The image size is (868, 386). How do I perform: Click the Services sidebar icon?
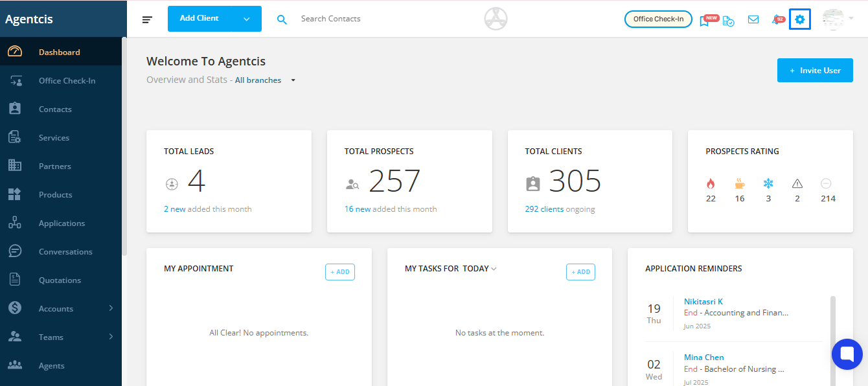tap(15, 137)
